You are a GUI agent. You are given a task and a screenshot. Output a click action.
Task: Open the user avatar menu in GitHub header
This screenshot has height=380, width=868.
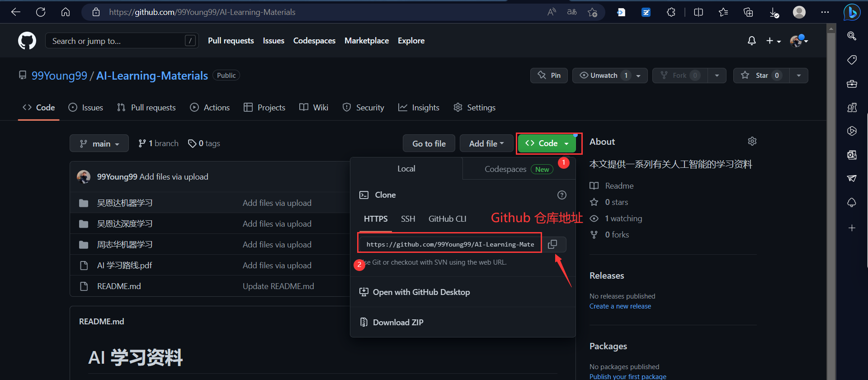799,41
